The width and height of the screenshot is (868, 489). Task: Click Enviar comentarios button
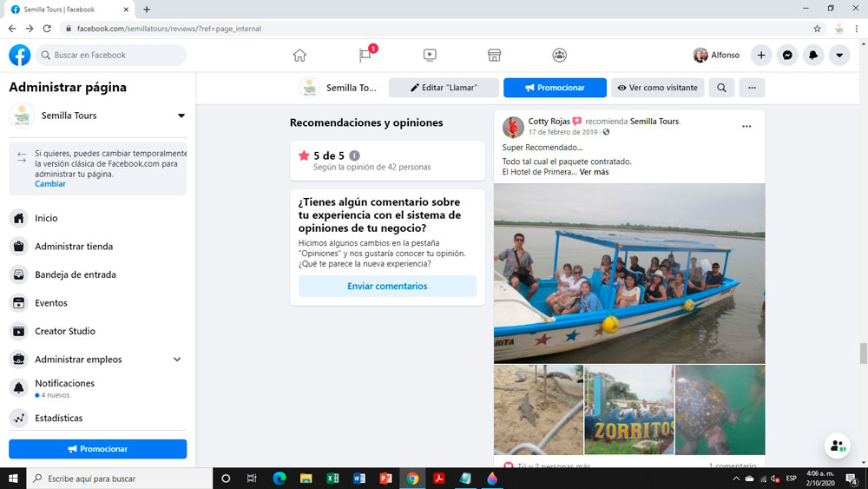(x=387, y=286)
